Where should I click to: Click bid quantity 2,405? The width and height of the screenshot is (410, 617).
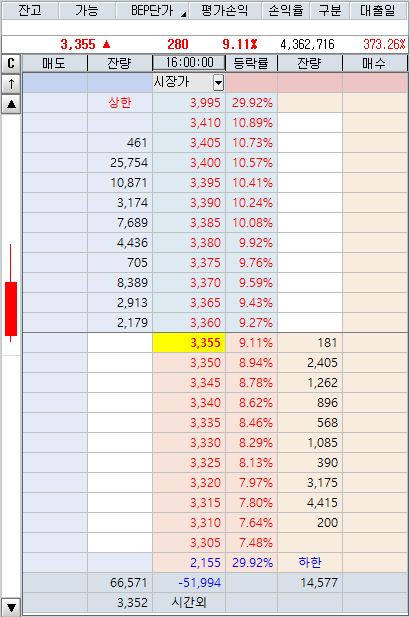[310, 362]
